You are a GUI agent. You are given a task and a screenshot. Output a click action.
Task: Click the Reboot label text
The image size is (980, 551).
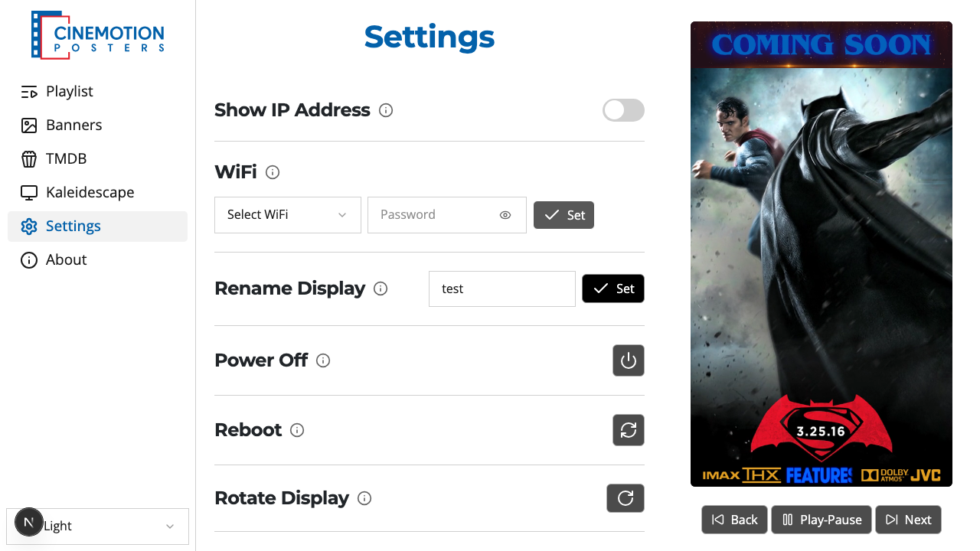pos(248,430)
